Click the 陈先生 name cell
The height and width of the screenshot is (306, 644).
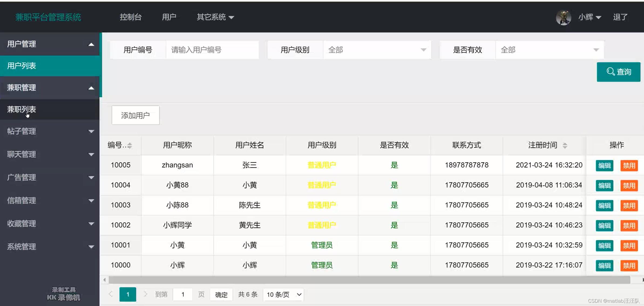pos(250,205)
